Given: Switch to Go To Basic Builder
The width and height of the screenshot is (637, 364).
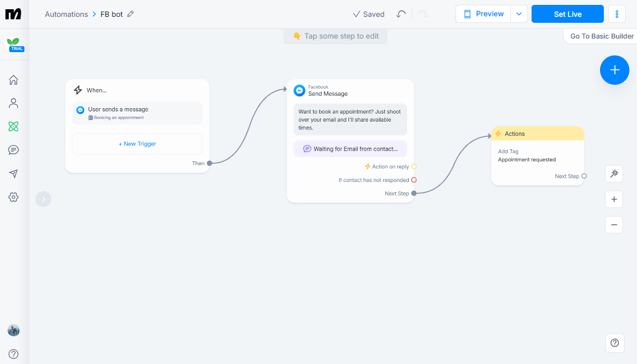Looking at the screenshot, I should [601, 36].
